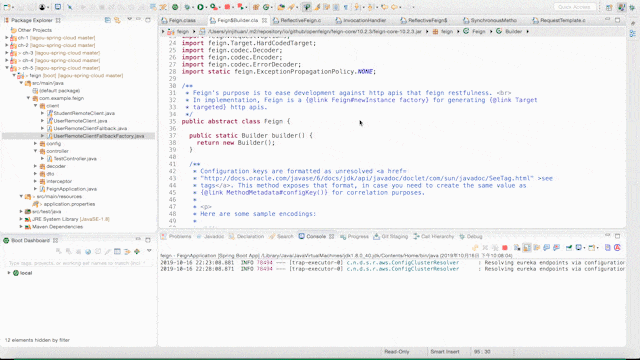Open the Package Explorer view menu arrow
The image size is (640, 360).
point(129,19)
